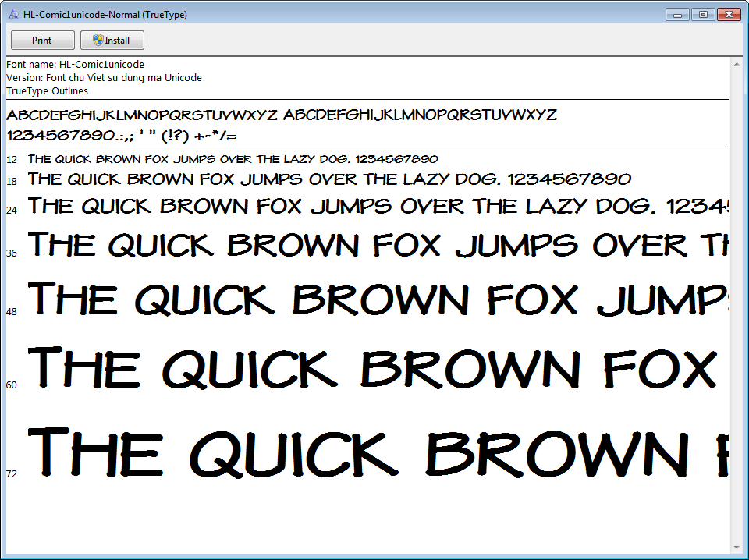The image size is (749, 560).
Task: Minimize the font viewer window
Action: point(677,15)
